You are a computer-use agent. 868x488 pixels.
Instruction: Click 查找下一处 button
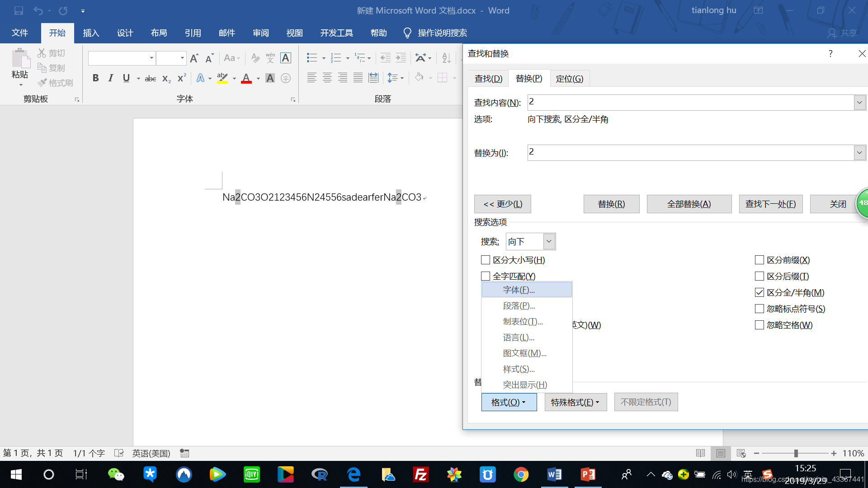coord(770,204)
